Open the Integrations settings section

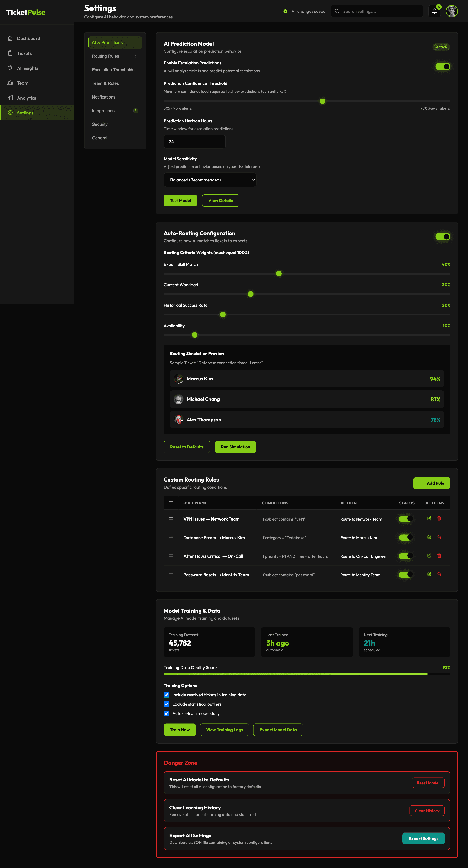pyautogui.click(x=103, y=111)
